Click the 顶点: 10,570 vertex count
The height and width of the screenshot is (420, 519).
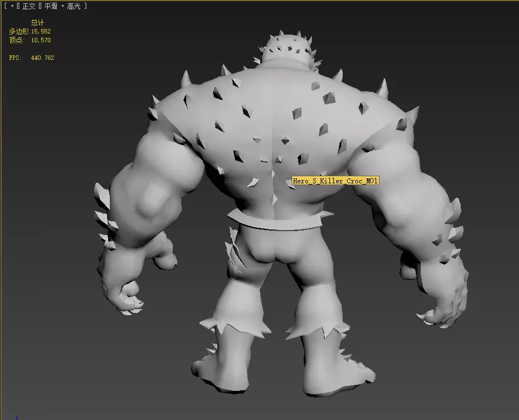click(x=30, y=40)
